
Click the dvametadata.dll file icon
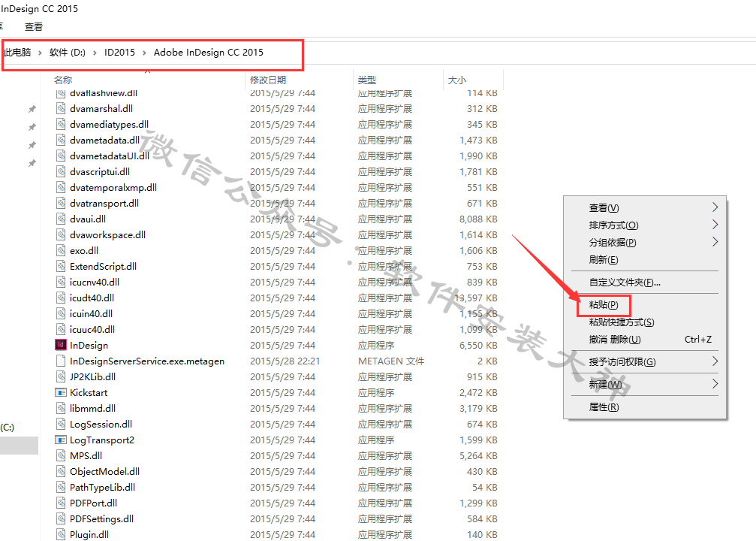point(61,140)
